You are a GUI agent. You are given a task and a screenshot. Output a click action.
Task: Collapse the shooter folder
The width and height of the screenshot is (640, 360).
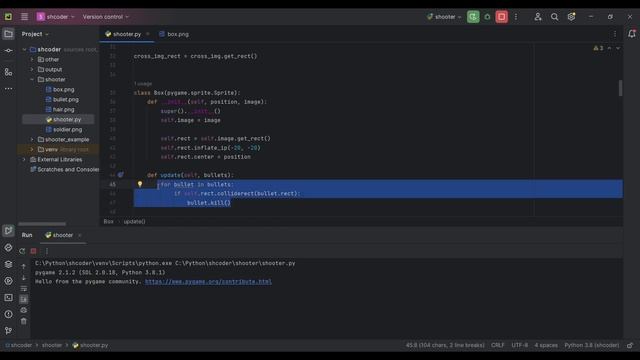[32, 80]
